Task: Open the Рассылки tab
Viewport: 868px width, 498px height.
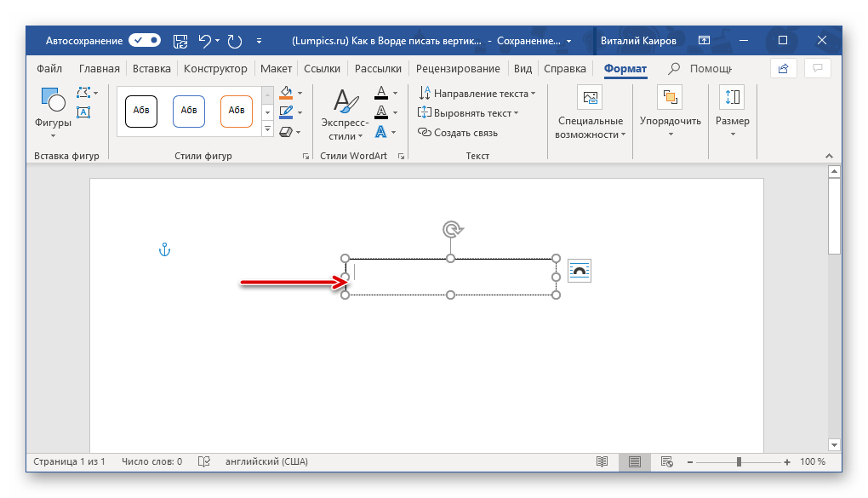Action: (378, 69)
